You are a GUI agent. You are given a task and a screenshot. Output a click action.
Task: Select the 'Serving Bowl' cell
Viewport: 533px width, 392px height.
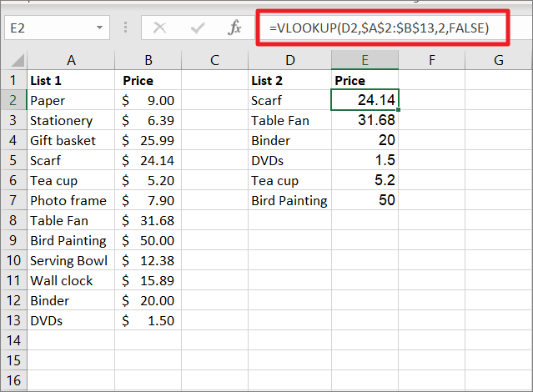[71, 260]
